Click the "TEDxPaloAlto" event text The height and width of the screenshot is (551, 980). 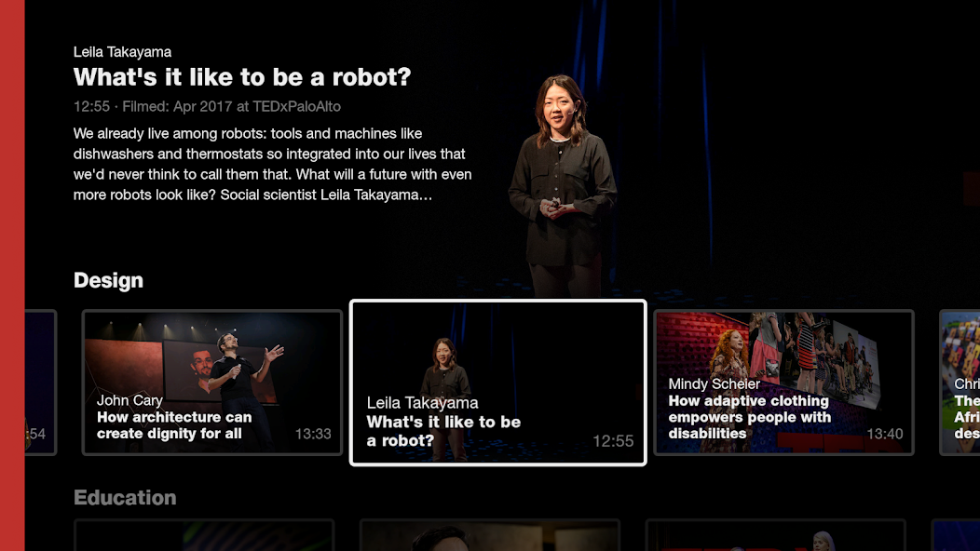299,106
